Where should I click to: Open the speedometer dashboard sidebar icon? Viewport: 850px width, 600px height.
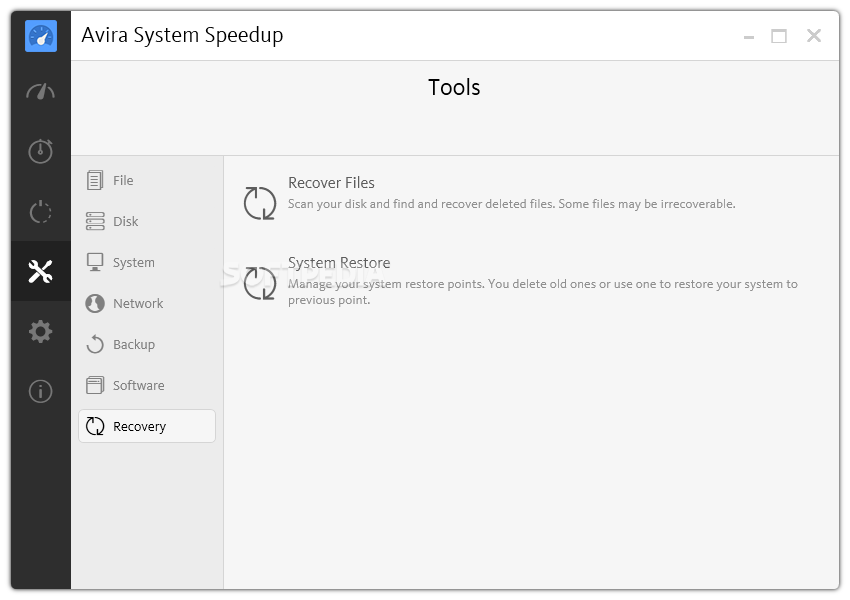[x=41, y=91]
